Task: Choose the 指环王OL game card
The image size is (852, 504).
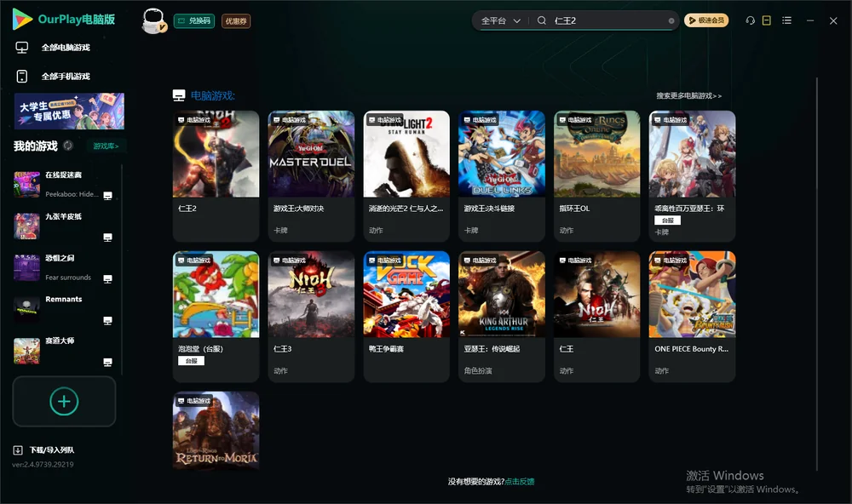Action: (597, 176)
